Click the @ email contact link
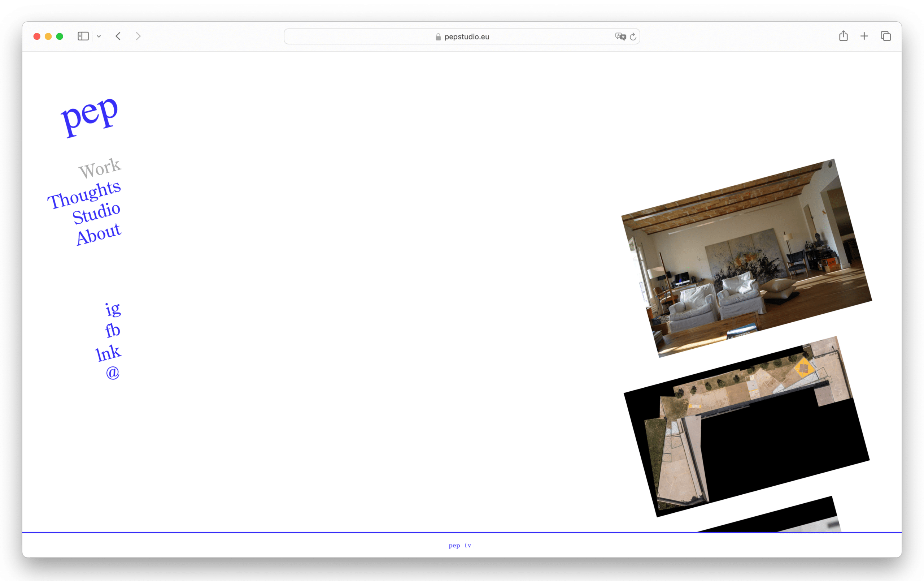The height and width of the screenshot is (581, 924). 113,373
